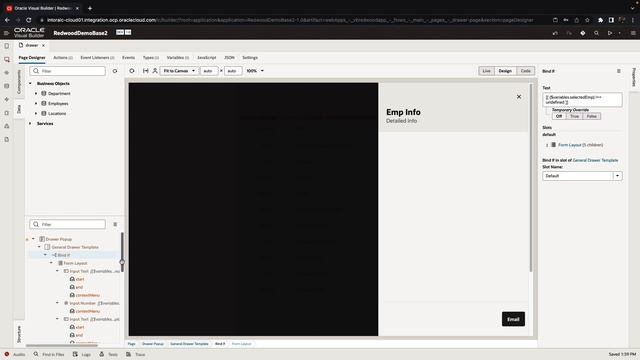Open the Variables tab
The height and width of the screenshot is (360, 640).
(178, 58)
